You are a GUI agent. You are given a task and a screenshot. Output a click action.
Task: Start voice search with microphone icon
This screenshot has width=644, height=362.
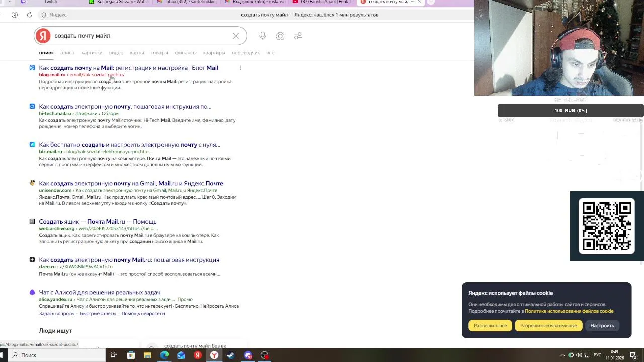[x=263, y=36]
